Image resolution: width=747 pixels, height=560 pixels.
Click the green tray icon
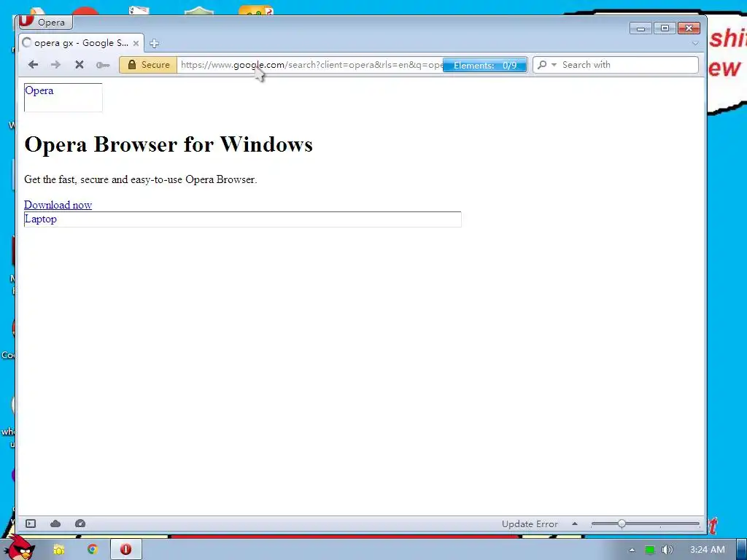pos(650,550)
